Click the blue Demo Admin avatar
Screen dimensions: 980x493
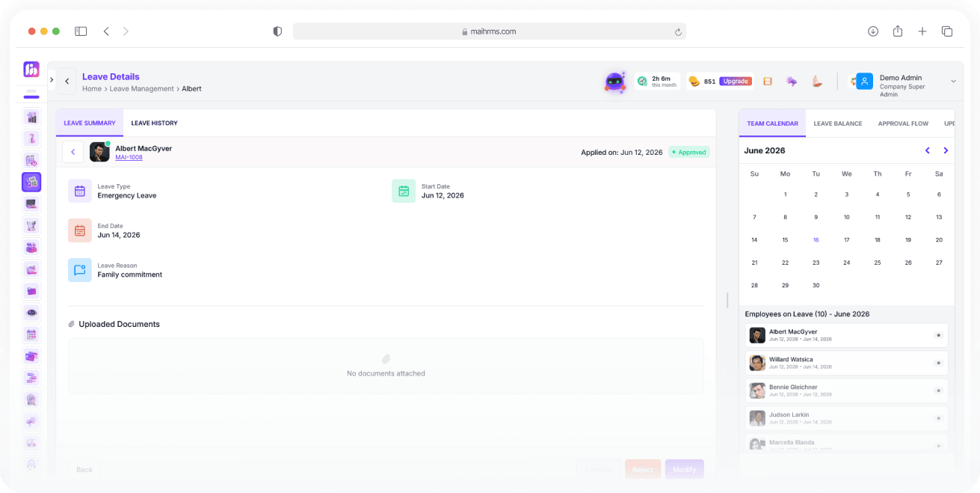[865, 82]
